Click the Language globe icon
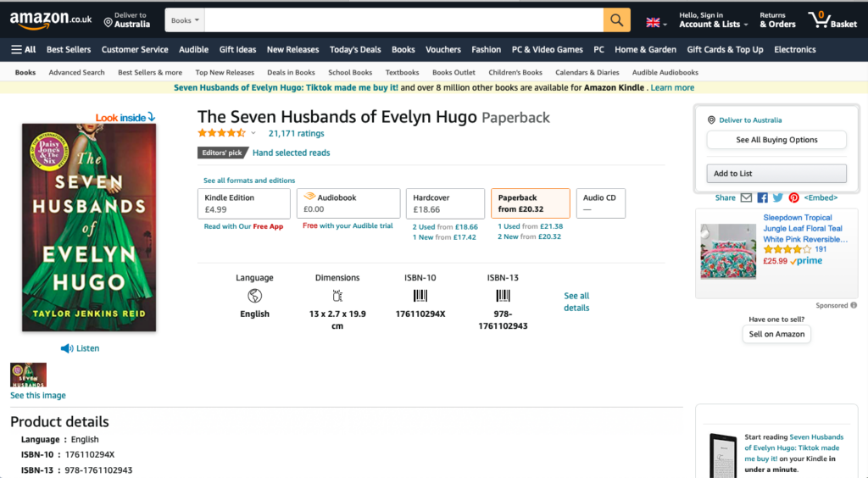This screenshot has width=868, height=478. coord(254,296)
